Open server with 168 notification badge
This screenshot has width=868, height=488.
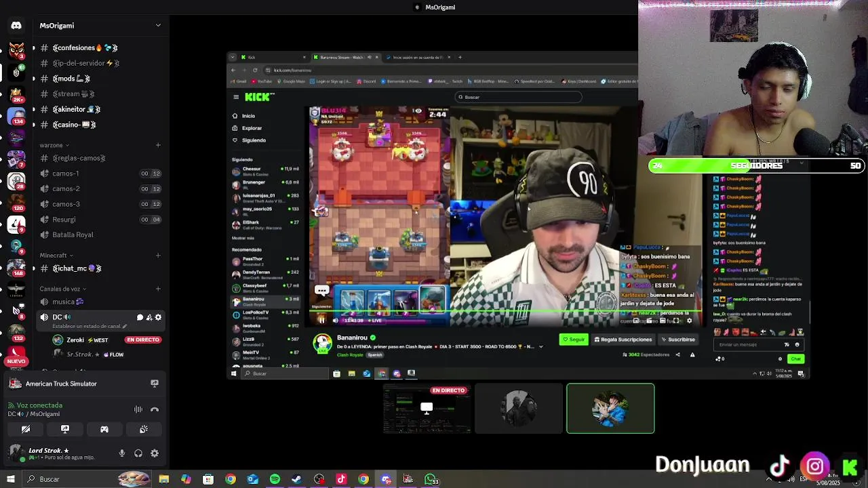coord(16,267)
